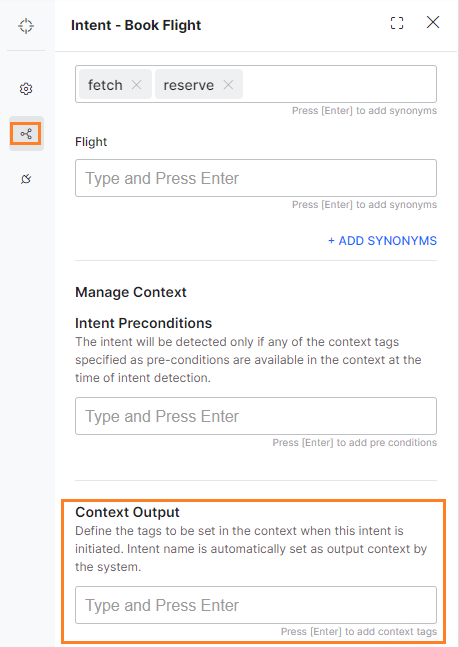This screenshot has width=459, height=647.
Task: Close the Intent - Book Flight panel
Action: (x=433, y=22)
